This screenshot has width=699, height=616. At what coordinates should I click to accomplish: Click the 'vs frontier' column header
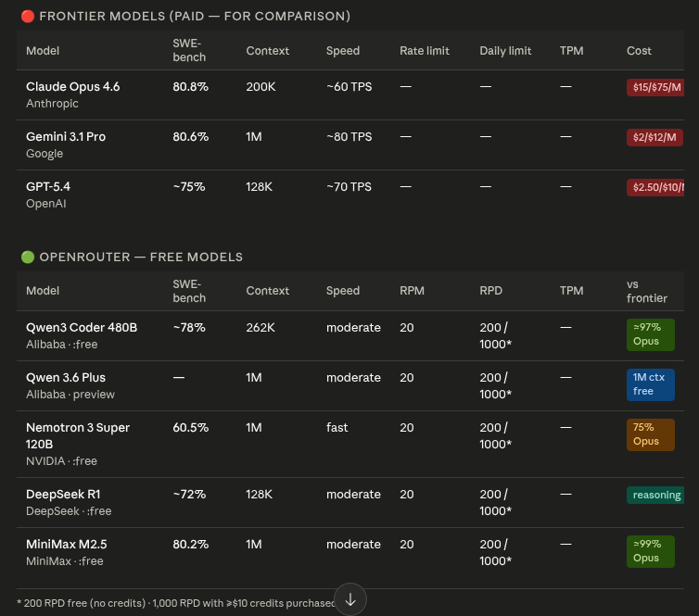click(647, 291)
